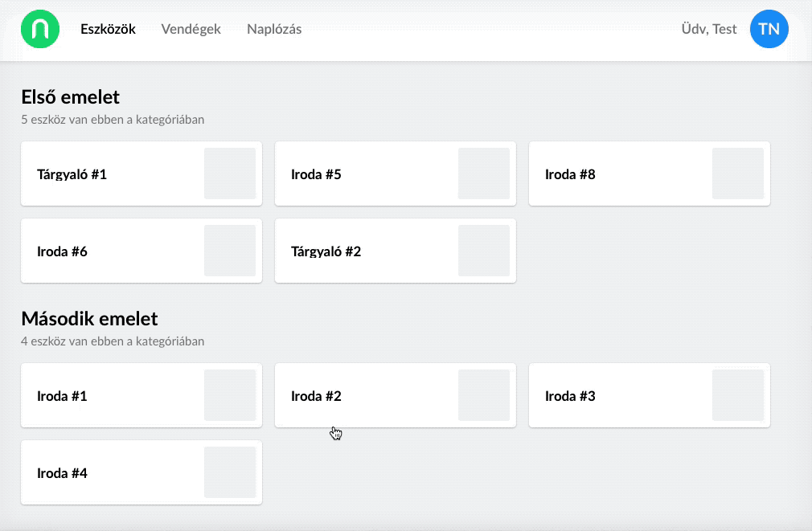Viewport: 812px width, 531px height.
Task: Open the TN user avatar
Action: [x=769, y=30]
